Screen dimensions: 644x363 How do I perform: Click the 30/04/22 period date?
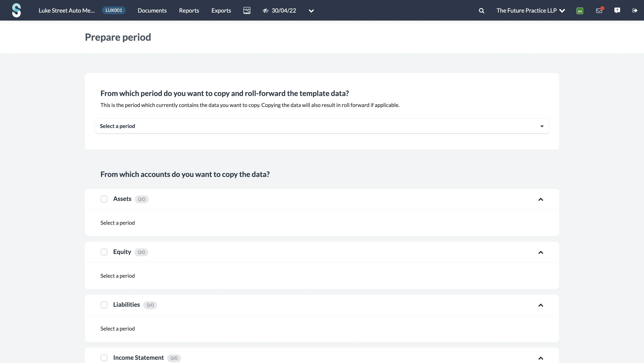click(284, 11)
